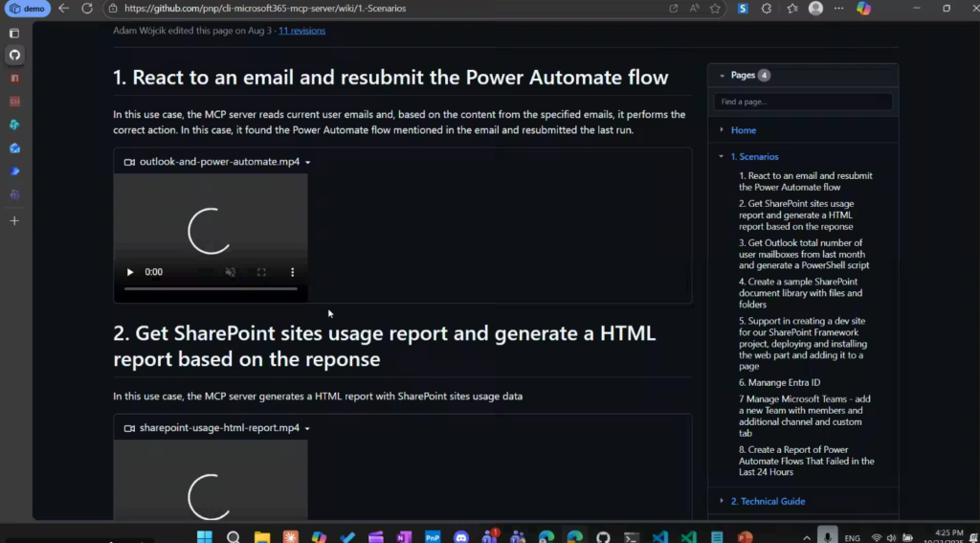Click the 'Find a page...' search field

point(802,102)
